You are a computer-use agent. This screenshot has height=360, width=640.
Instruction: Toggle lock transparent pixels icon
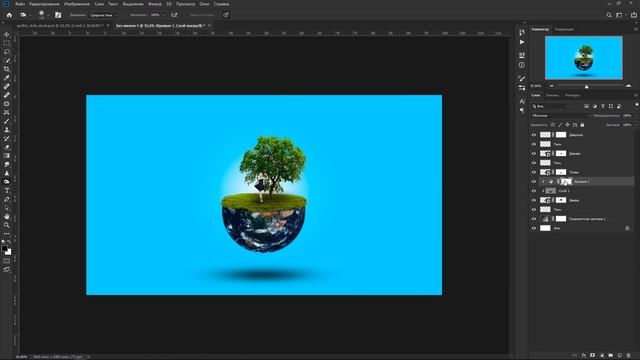[x=553, y=125]
